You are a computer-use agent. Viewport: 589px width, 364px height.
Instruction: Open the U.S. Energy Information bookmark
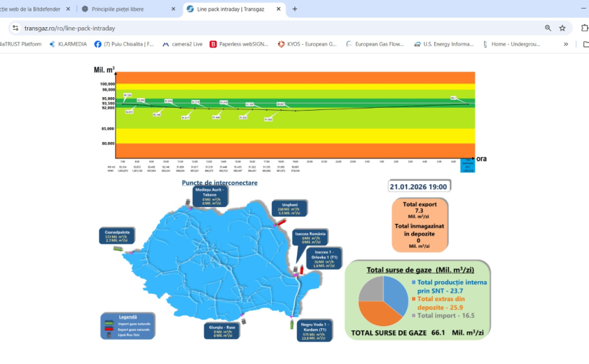tap(443, 44)
